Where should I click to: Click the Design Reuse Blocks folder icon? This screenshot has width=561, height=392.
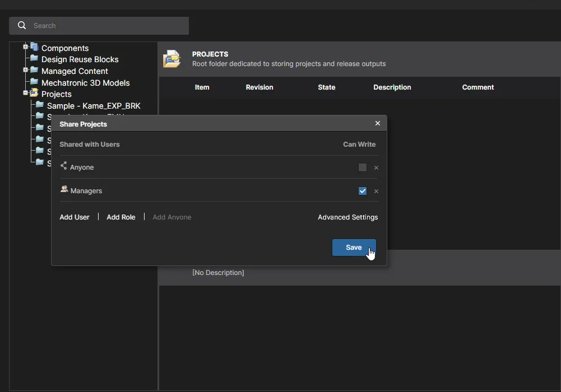(34, 59)
